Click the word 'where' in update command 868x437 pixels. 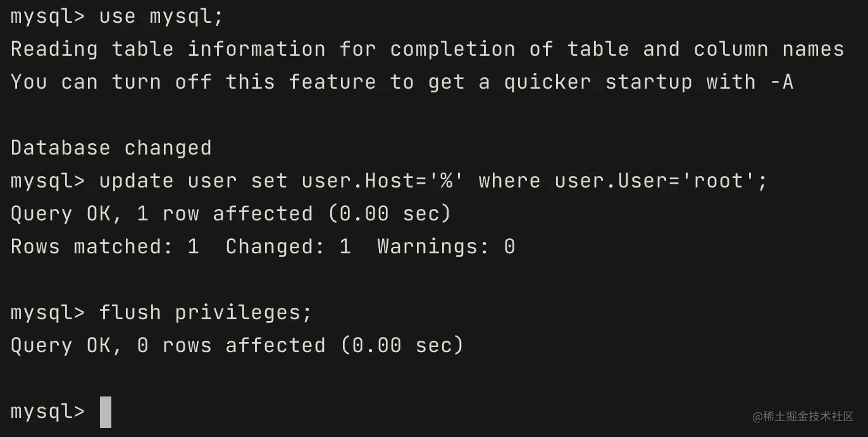(x=509, y=181)
